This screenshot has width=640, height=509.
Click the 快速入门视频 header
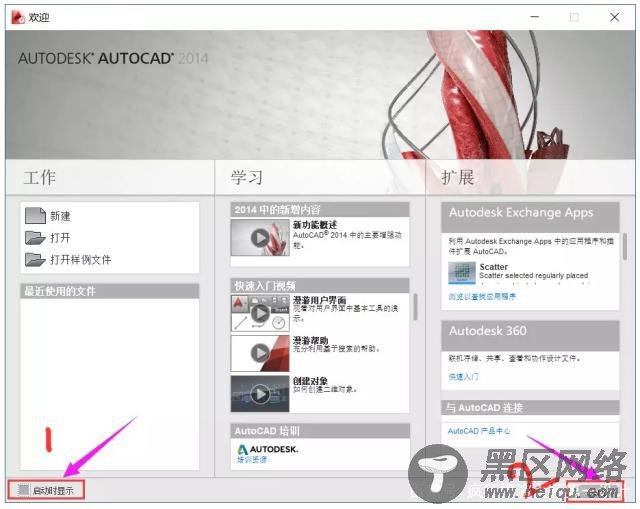[x=320, y=285]
